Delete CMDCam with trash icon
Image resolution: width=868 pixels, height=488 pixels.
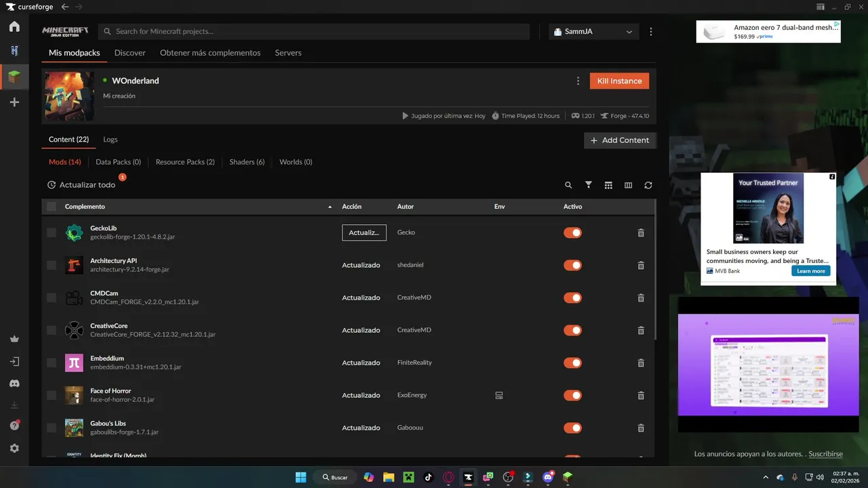(641, 298)
